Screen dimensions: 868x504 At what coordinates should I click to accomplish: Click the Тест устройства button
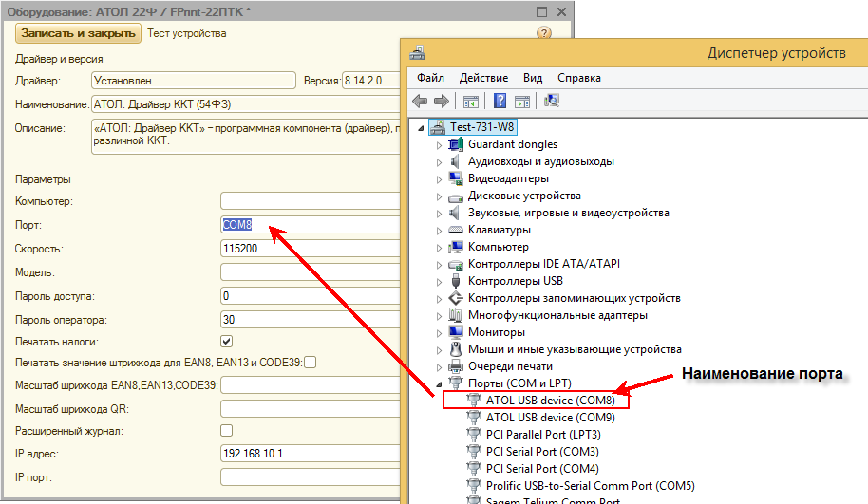[x=187, y=33]
